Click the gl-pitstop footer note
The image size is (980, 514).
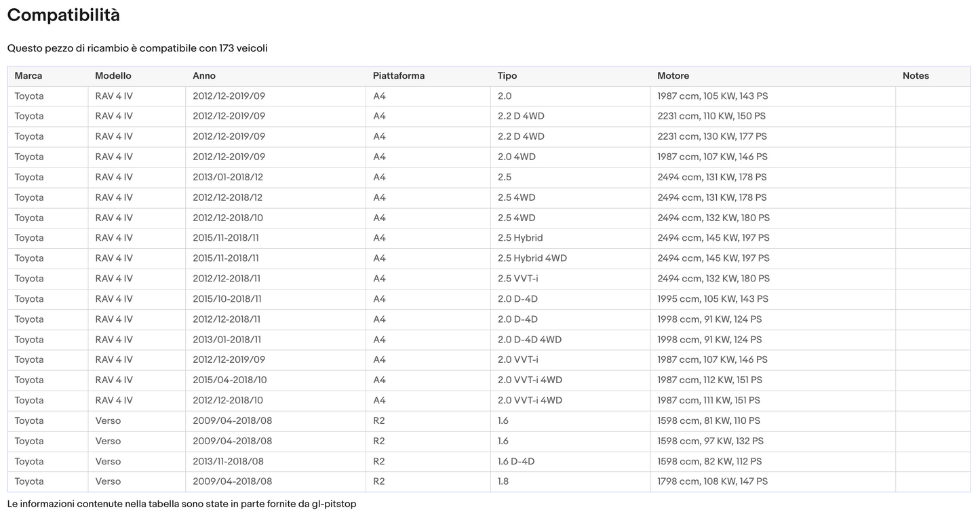tap(182, 504)
